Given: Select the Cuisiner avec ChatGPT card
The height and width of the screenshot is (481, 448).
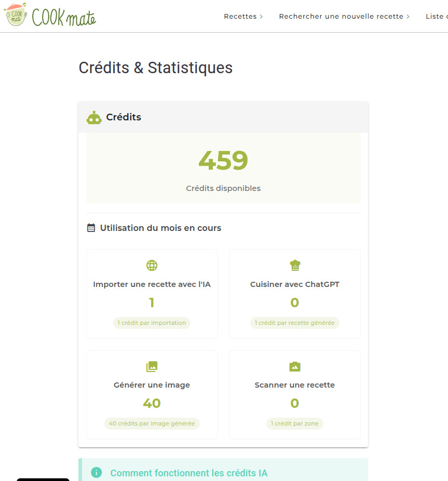Looking at the screenshot, I should coord(295,294).
